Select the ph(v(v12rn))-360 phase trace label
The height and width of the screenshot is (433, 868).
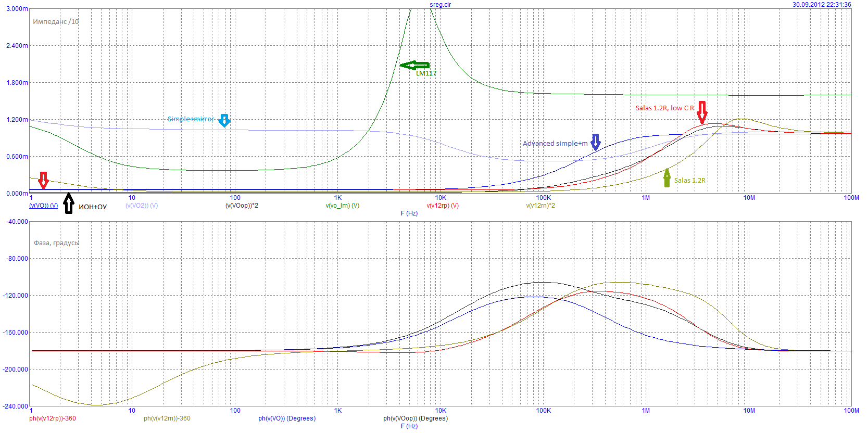pos(167,418)
